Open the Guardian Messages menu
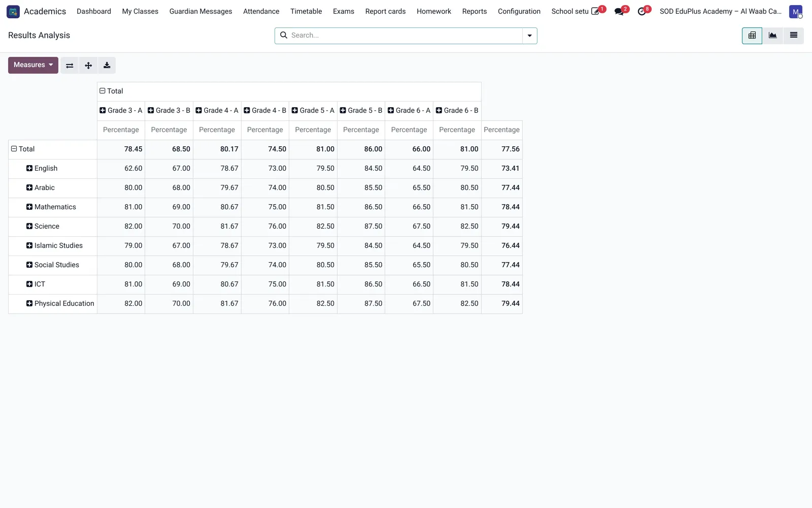Viewport: 812px width, 508px height. tap(200, 11)
